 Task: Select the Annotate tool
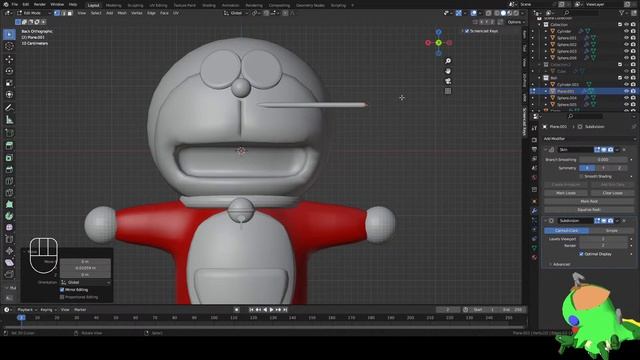(x=9, y=108)
